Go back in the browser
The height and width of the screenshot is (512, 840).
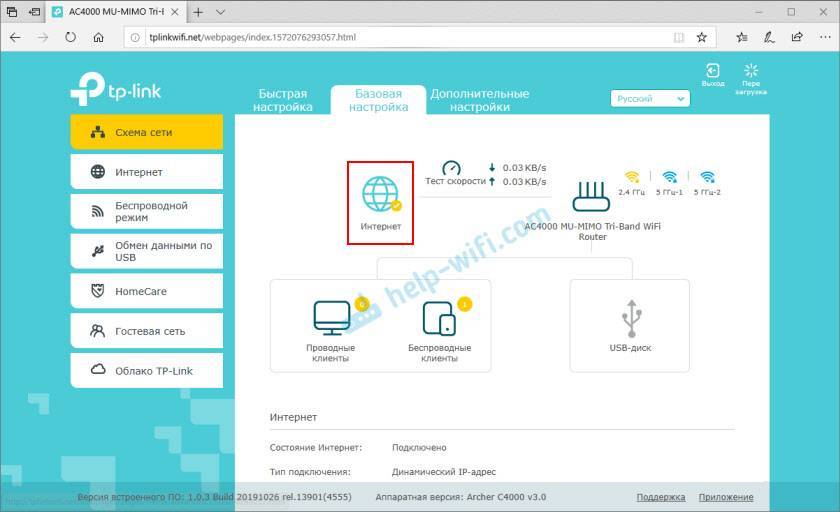(15, 37)
